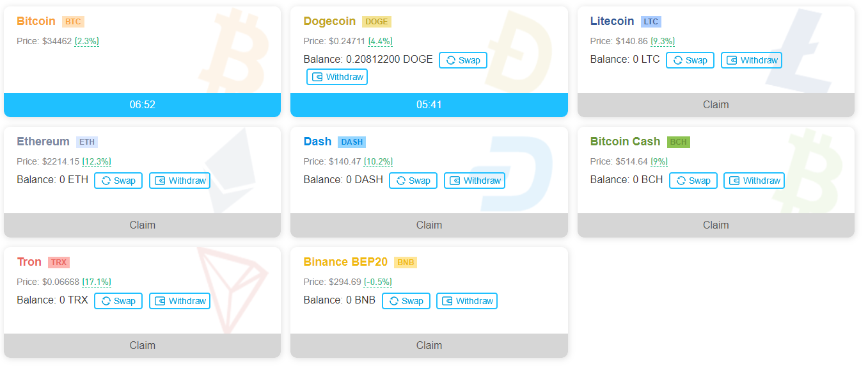
Task: Open Ethereum's 12.3% price change link
Action: coord(96,161)
